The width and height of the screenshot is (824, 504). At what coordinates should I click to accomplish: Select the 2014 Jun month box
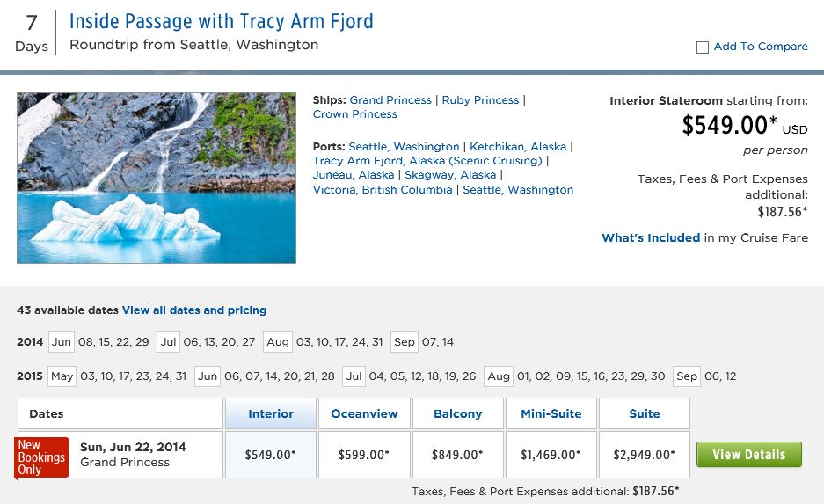[62, 342]
